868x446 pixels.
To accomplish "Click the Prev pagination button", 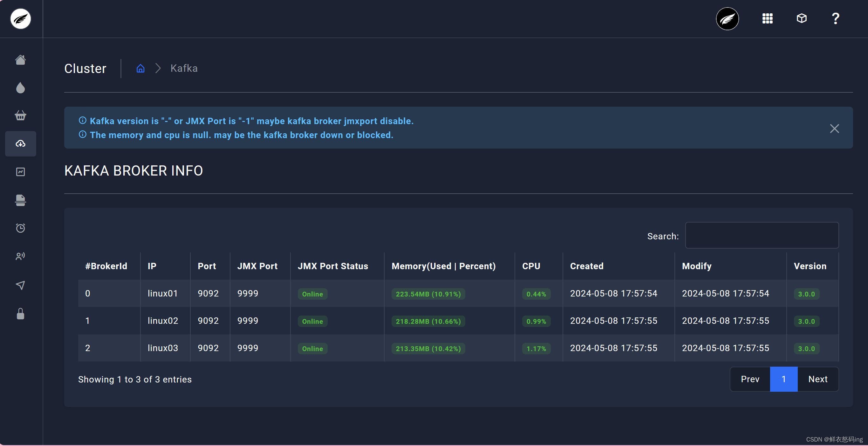I will [x=750, y=379].
